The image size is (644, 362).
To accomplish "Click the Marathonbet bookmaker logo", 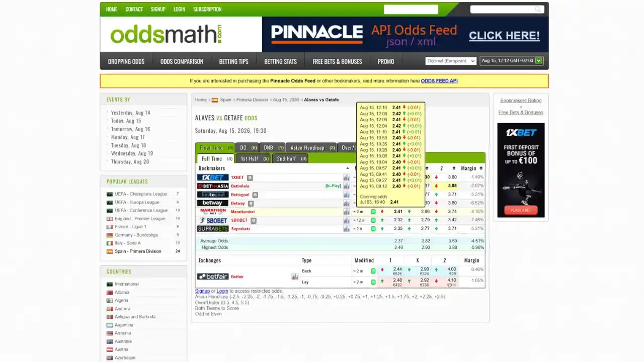I will [213, 212].
